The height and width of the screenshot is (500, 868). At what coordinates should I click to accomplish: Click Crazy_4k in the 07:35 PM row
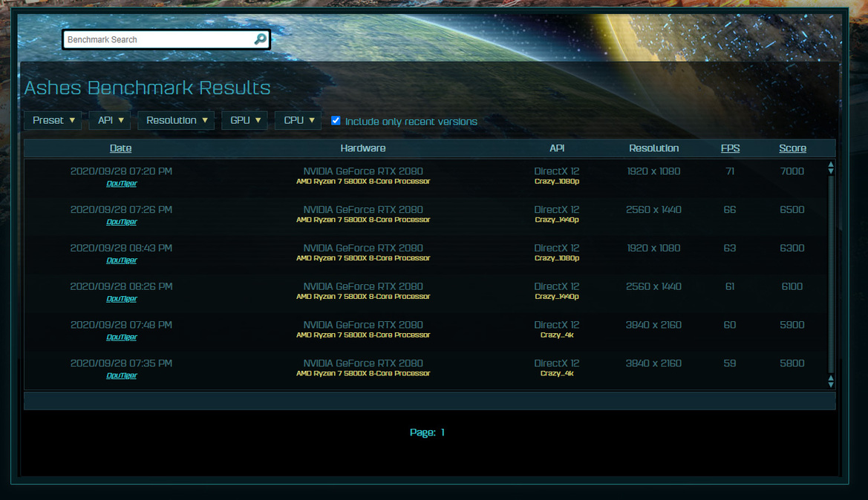tap(557, 374)
